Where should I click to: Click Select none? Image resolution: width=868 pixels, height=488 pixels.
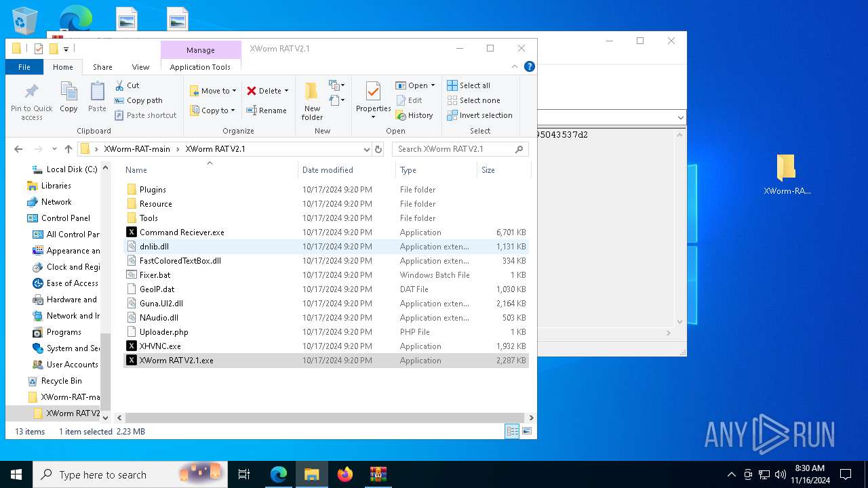pos(473,100)
